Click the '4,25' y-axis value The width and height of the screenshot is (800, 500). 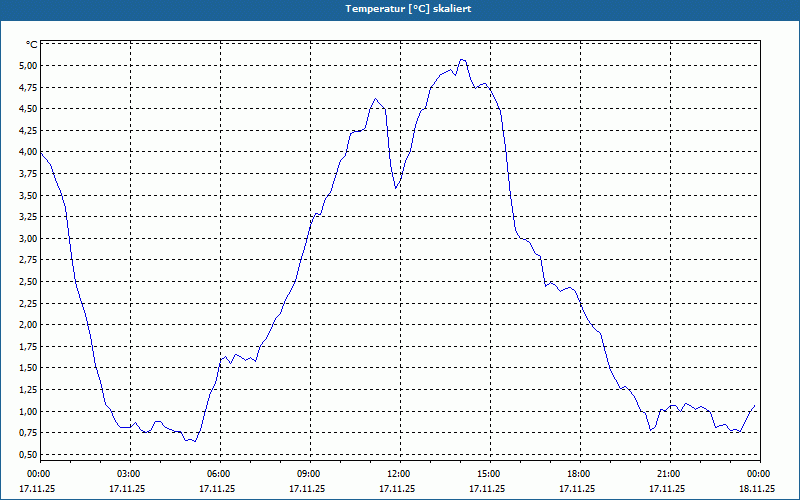[x=28, y=130]
